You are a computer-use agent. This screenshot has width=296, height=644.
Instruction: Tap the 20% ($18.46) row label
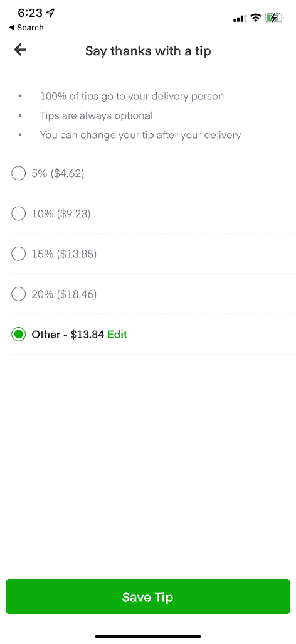click(64, 294)
